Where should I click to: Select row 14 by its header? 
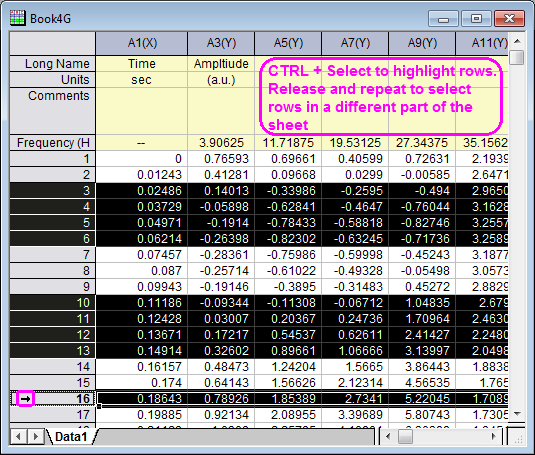point(52,367)
